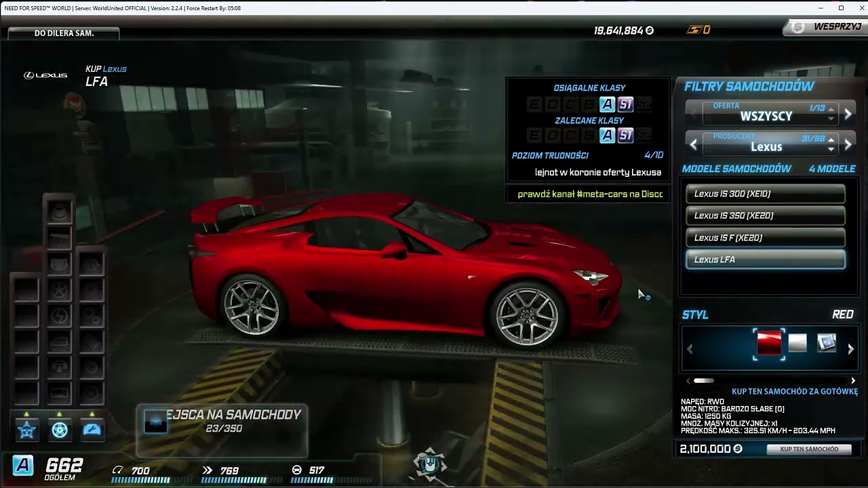Click the Prędkość Maks. 325.51 KM/H line
The width and height of the screenshot is (868, 488).
(758, 430)
